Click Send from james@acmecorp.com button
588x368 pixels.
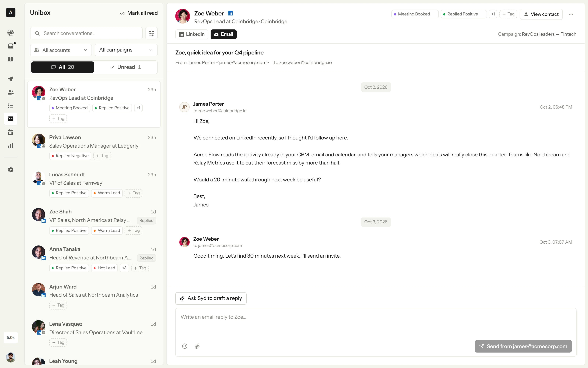point(523,346)
